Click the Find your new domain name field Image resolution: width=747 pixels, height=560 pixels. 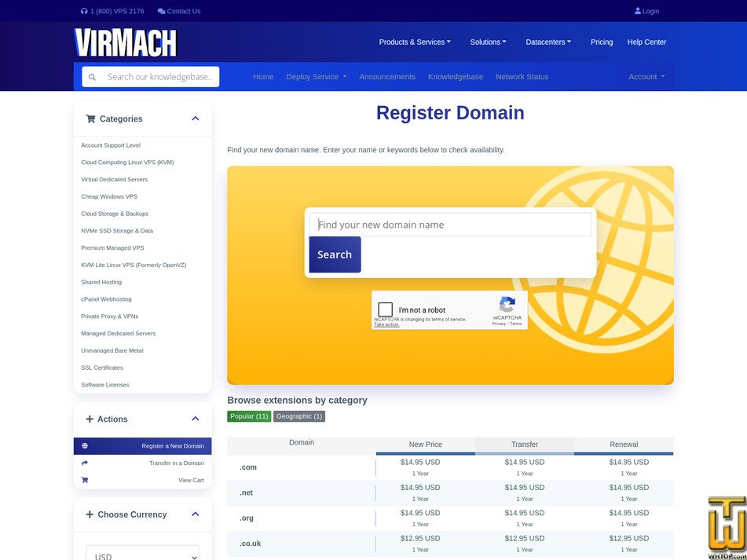pos(450,224)
